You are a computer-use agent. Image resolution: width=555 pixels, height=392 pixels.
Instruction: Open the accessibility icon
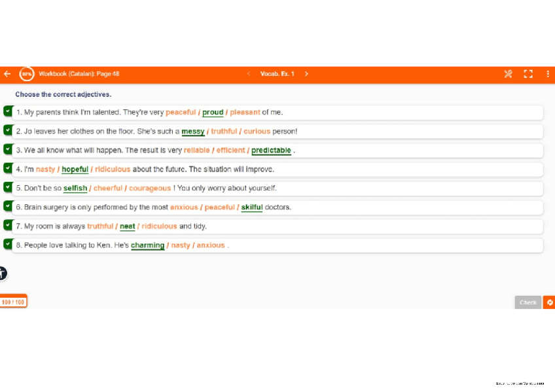click(x=3, y=274)
